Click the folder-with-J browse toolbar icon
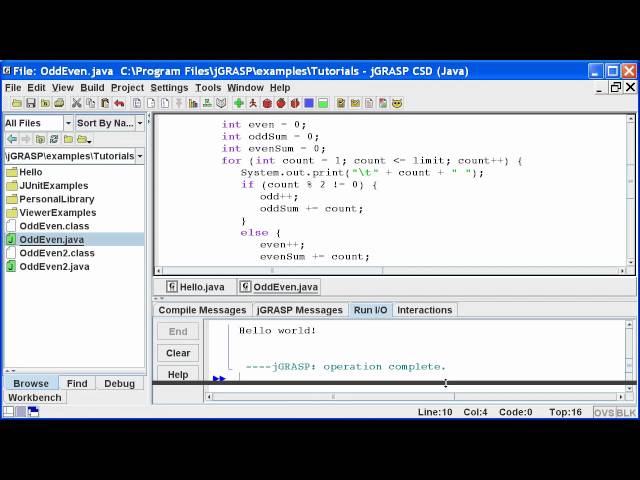This screenshot has width=640, height=480. click(40, 139)
